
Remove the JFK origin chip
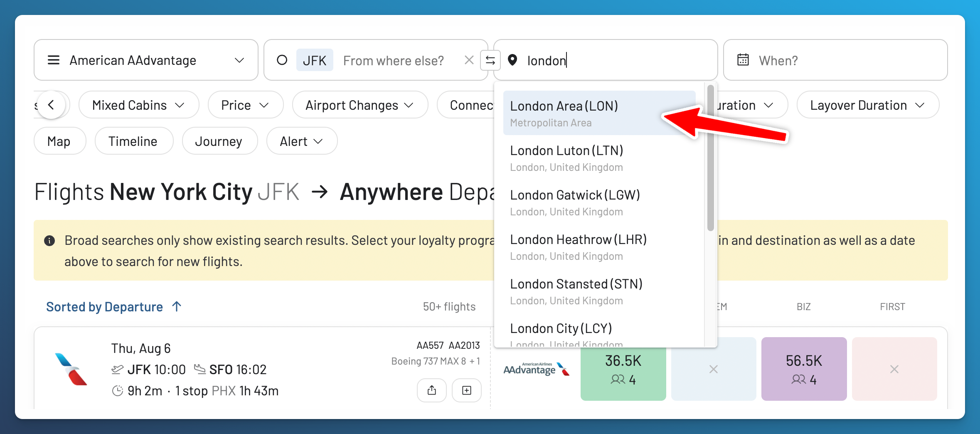click(x=315, y=60)
